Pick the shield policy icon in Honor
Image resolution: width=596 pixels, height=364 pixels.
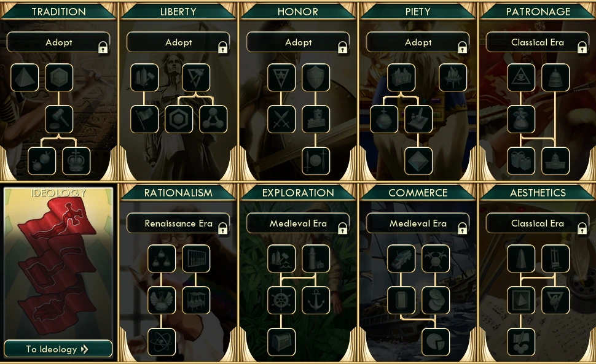pyautogui.click(x=315, y=77)
